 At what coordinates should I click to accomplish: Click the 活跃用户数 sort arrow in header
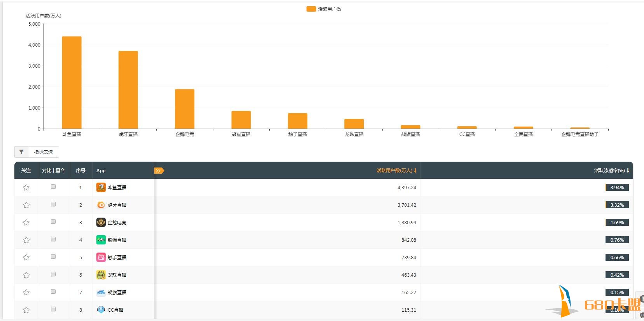(x=415, y=170)
